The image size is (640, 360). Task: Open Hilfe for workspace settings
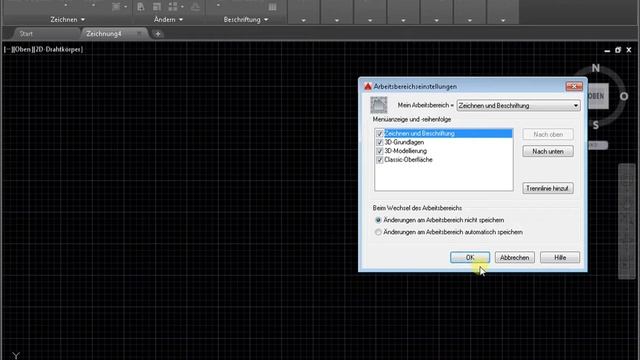560,258
